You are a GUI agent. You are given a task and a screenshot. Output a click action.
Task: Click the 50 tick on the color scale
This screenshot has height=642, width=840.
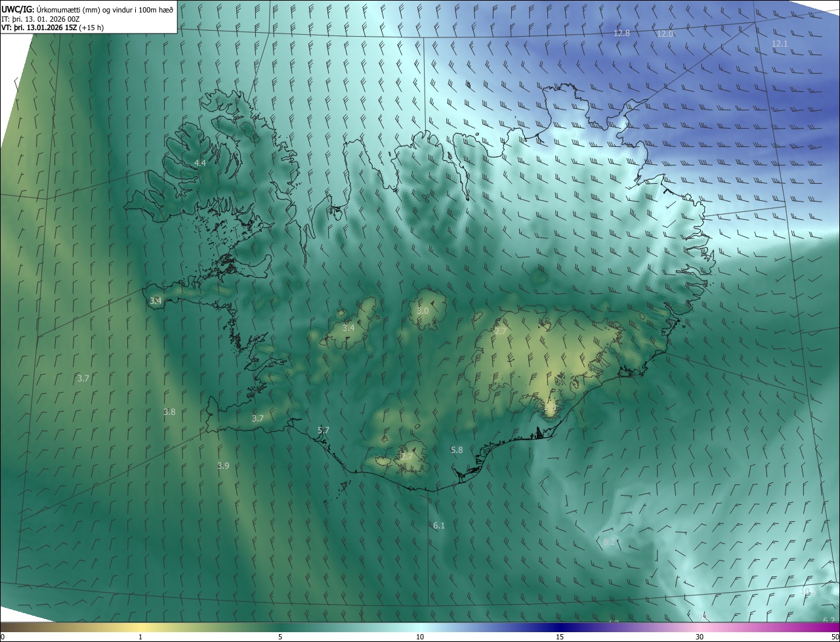click(x=835, y=637)
